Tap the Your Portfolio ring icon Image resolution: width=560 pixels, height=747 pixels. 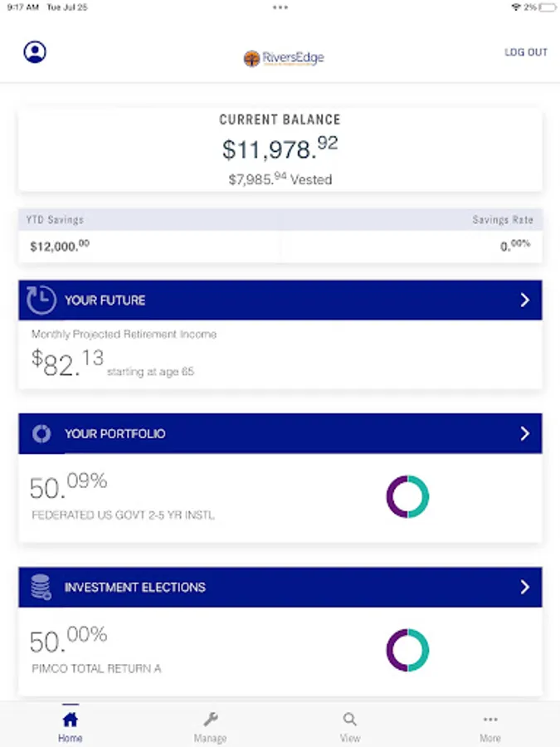tap(41, 433)
